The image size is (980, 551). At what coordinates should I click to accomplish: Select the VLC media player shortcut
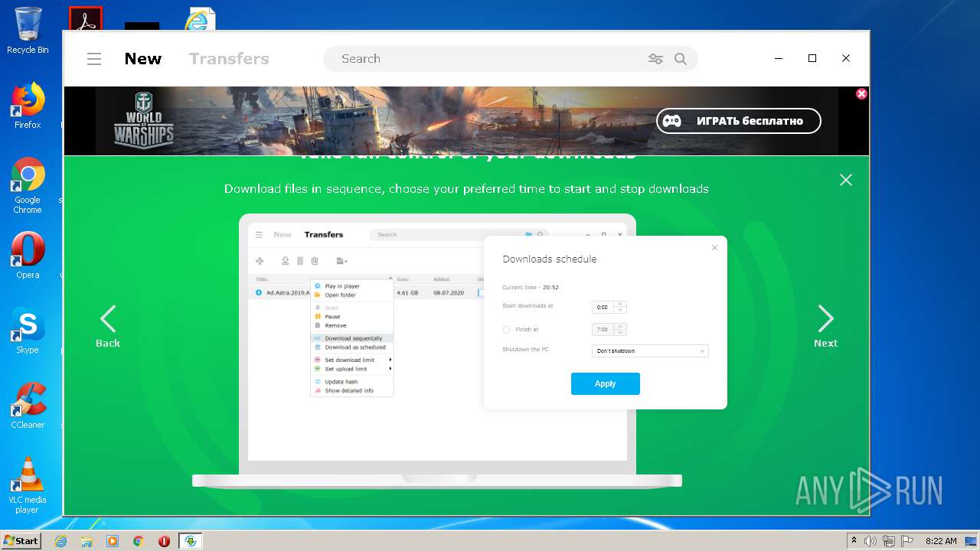(28, 485)
